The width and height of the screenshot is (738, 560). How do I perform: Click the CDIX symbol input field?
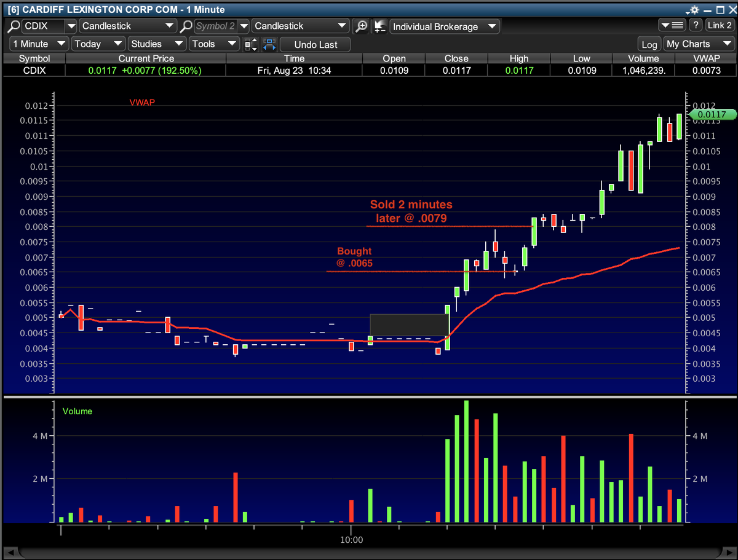(x=42, y=26)
